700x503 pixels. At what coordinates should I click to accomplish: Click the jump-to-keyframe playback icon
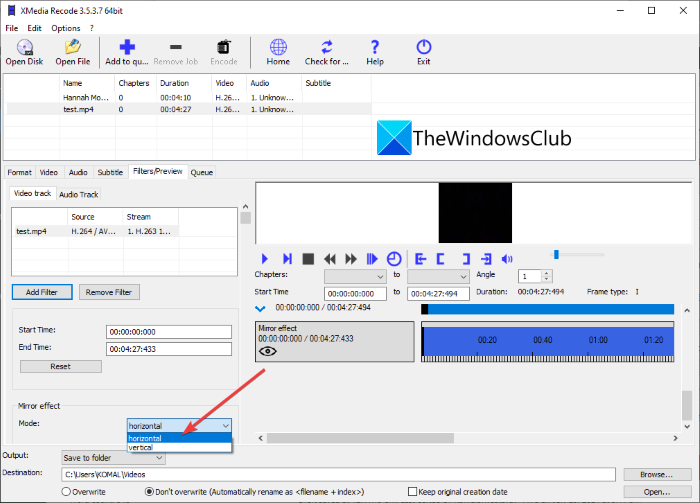372,259
